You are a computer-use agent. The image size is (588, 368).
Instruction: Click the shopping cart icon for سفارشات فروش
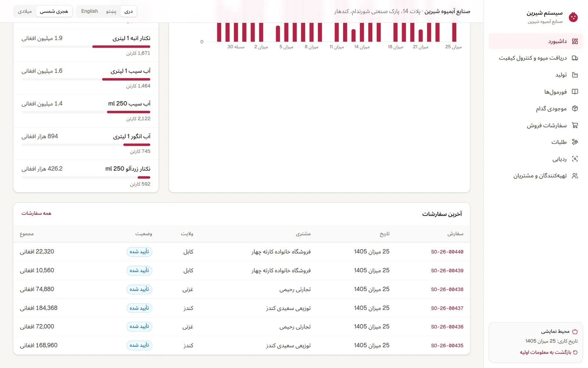(575, 125)
